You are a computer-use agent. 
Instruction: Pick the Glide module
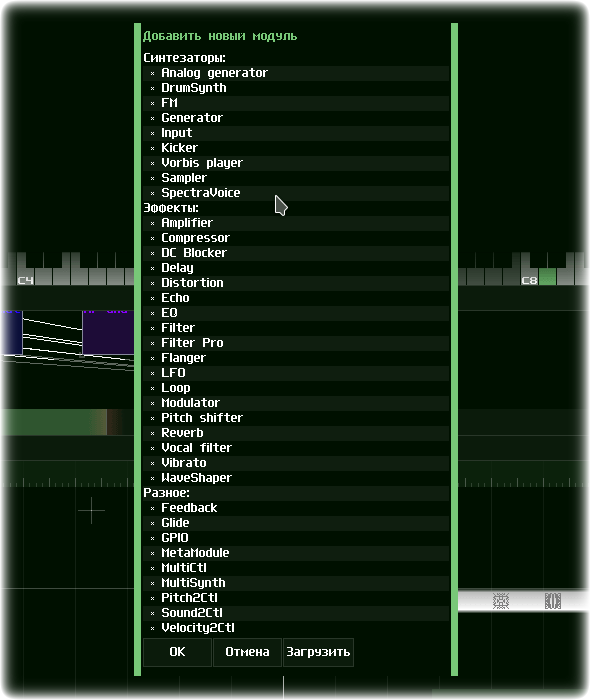tap(296, 523)
